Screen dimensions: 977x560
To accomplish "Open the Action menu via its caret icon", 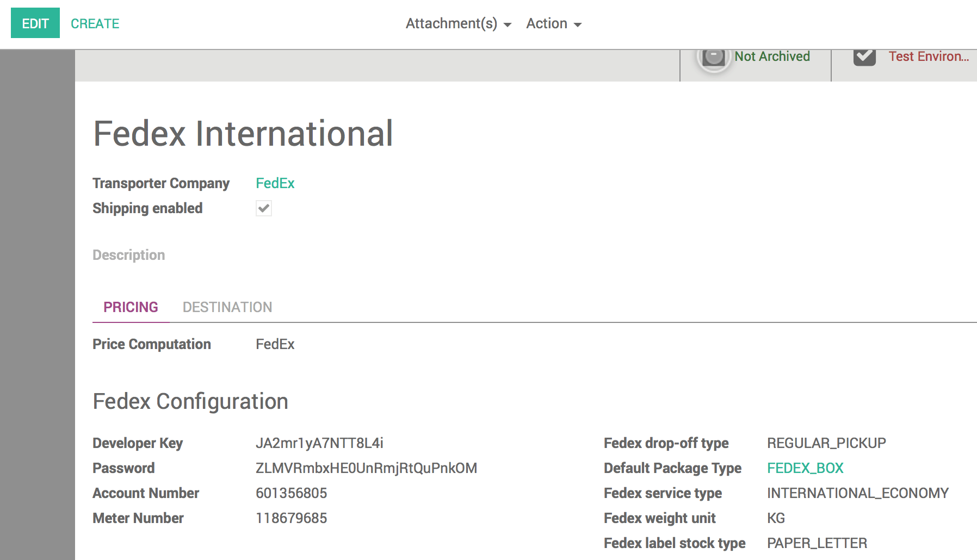I will pos(578,24).
